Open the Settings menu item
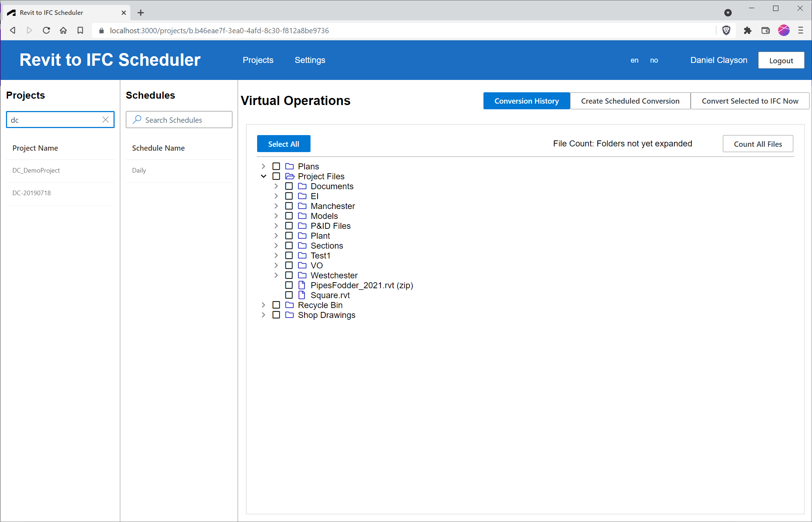The image size is (812, 522). tap(310, 60)
